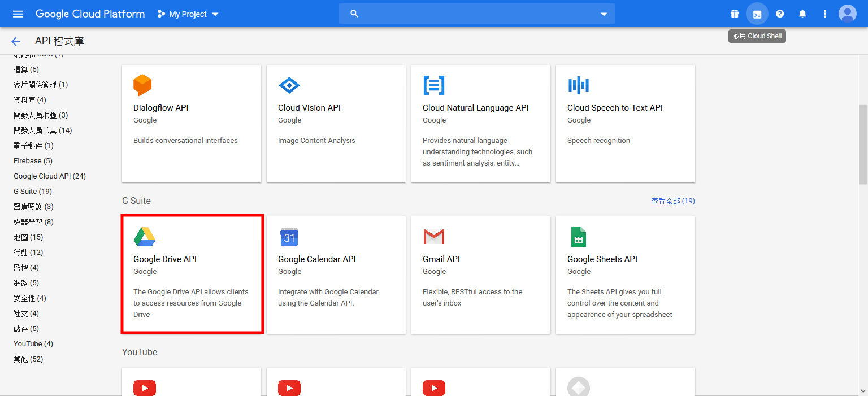Open Gmail API card title
Image resolution: width=868 pixels, height=396 pixels.
441,259
